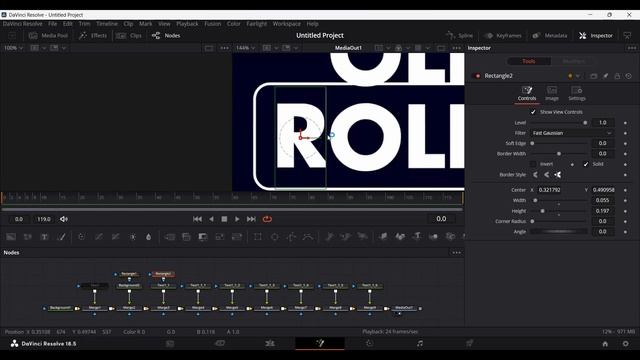The height and width of the screenshot is (360, 640).
Task: Open the Fusion page at bottom
Action: [x=320, y=343]
